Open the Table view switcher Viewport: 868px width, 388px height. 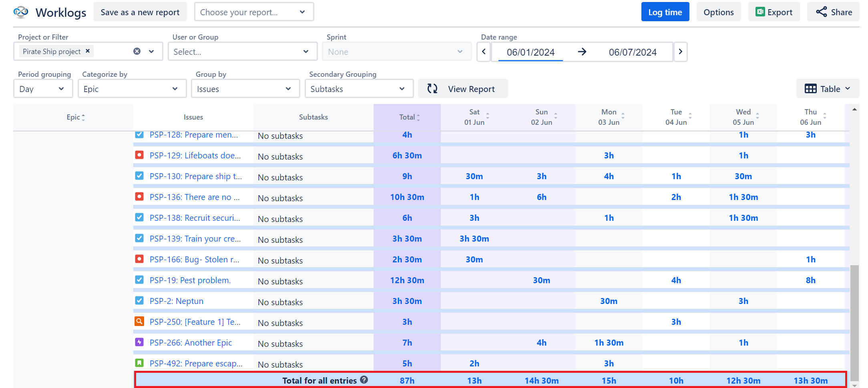[828, 88]
